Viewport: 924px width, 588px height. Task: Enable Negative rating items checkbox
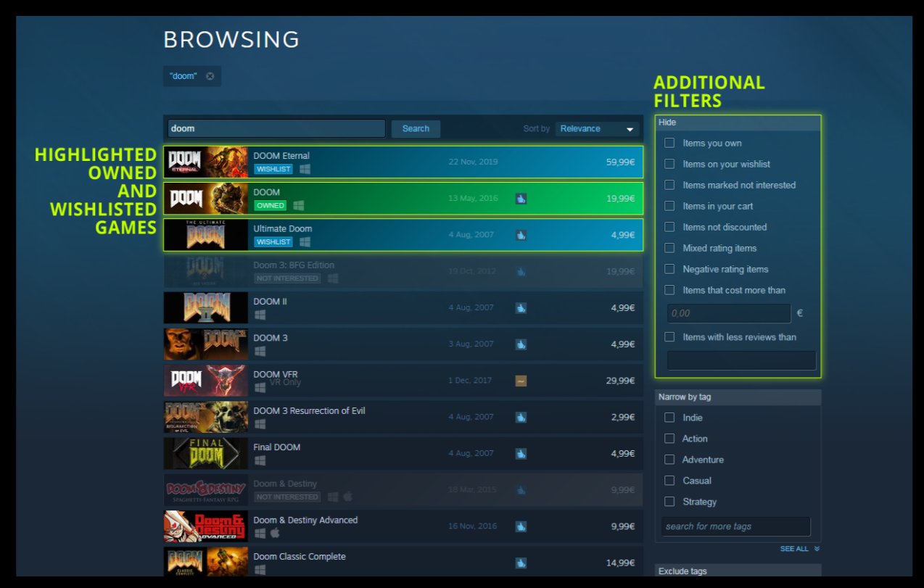tap(669, 269)
